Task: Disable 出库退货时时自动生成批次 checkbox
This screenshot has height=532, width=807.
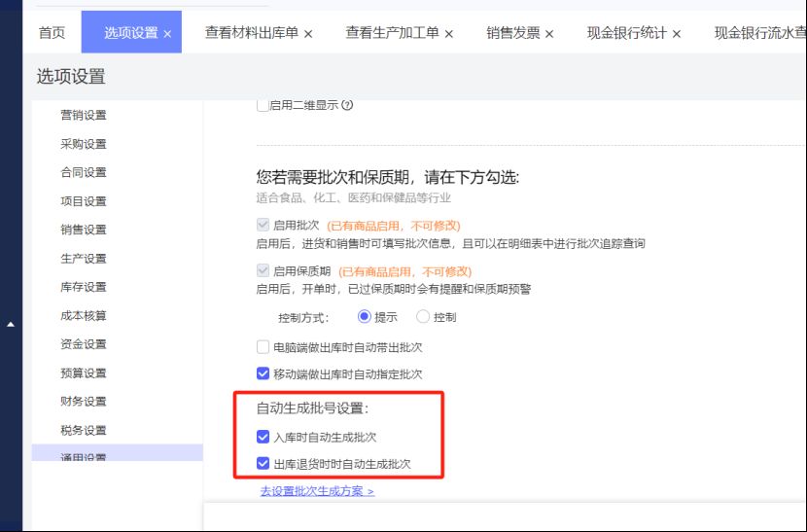Action: [263, 464]
